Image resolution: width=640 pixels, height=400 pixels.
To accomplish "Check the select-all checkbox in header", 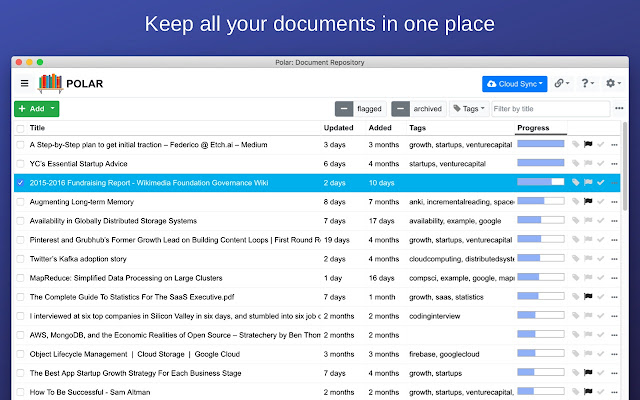I will tap(20, 129).
